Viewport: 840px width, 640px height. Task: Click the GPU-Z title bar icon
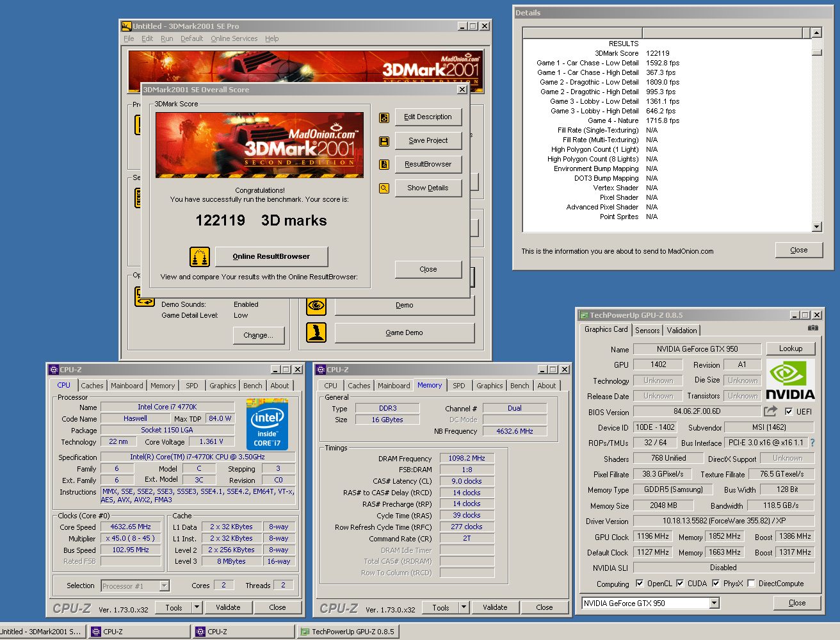click(x=584, y=315)
